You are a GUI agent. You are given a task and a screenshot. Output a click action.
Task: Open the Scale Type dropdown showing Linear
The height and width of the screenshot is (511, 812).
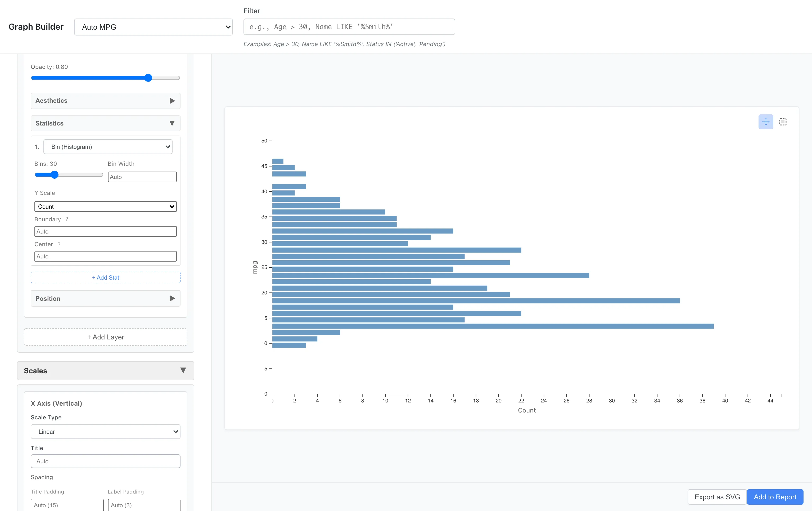pyautogui.click(x=105, y=431)
